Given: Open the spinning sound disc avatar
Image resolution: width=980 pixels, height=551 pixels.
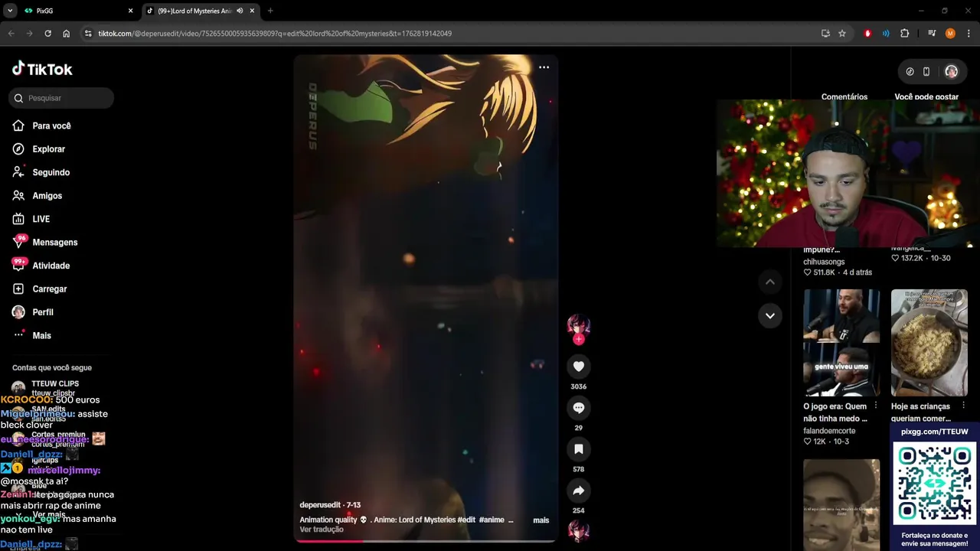Looking at the screenshot, I should [578, 530].
